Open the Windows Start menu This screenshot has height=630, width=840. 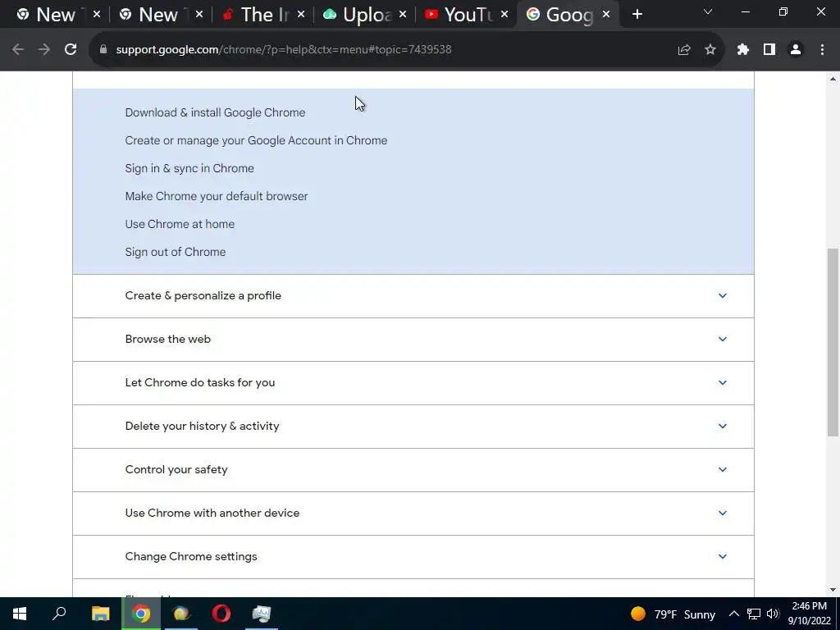point(20,614)
